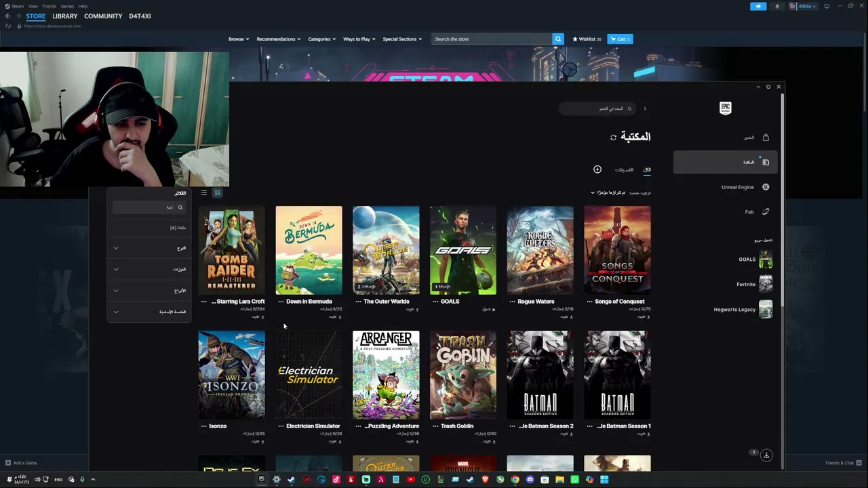This screenshot has height=488, width=868.
Task: Select the Library item in Epic sidebar
Action: tap(726, 162)
